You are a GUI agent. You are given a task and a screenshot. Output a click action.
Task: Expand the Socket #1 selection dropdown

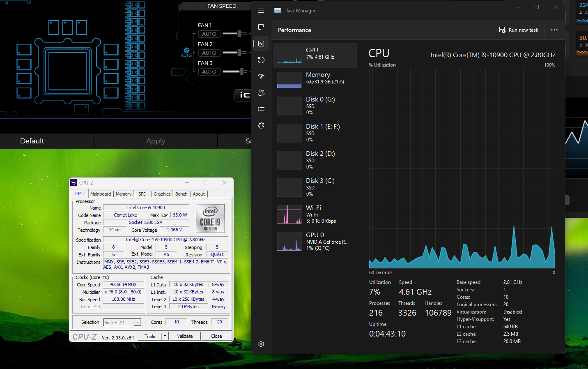coord(138,323)
